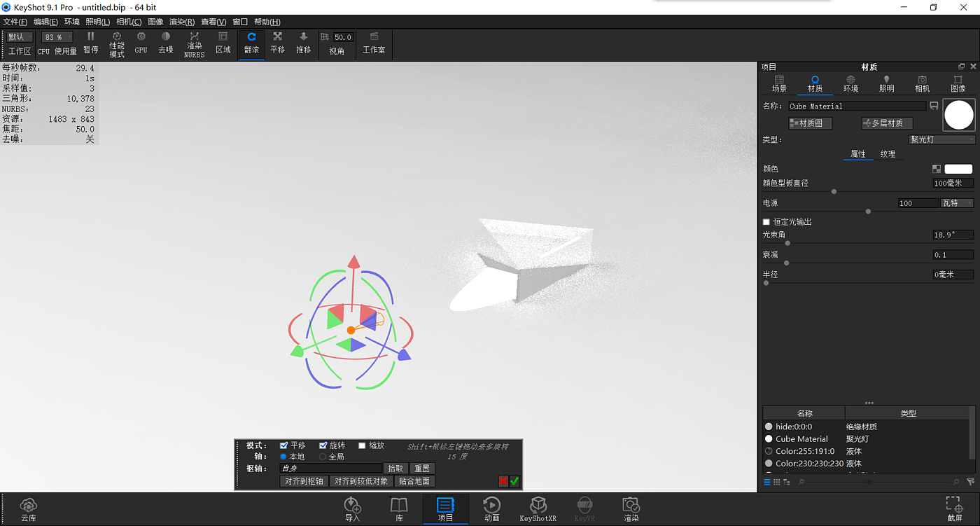980x526 pixels.
Task: Select the Tumble (翻滚) camera tool
Action: (251, 43)
